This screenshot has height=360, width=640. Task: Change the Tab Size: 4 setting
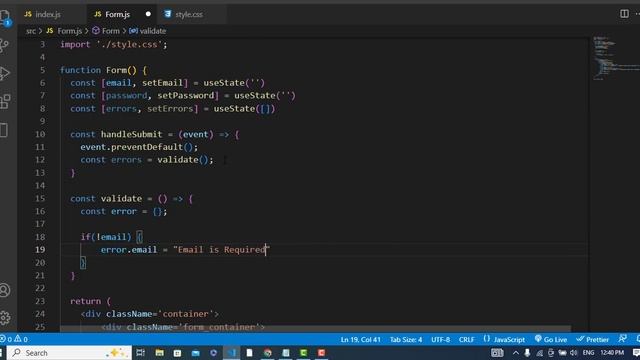[406, 339]
